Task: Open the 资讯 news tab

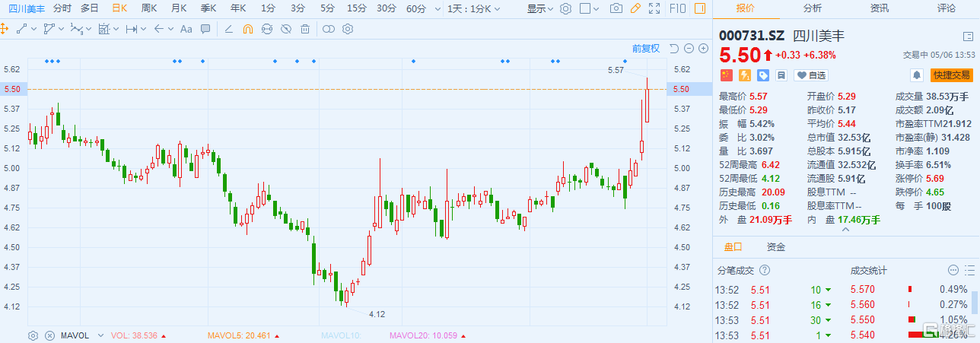Action: (x=880, y=8)
